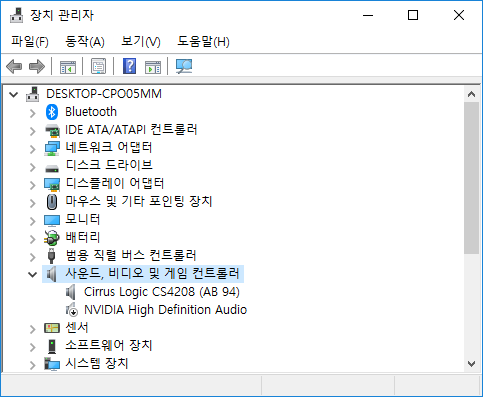
Task: Select NVIDIA High Definition Audio device
Action: click(x=165, y=310)
